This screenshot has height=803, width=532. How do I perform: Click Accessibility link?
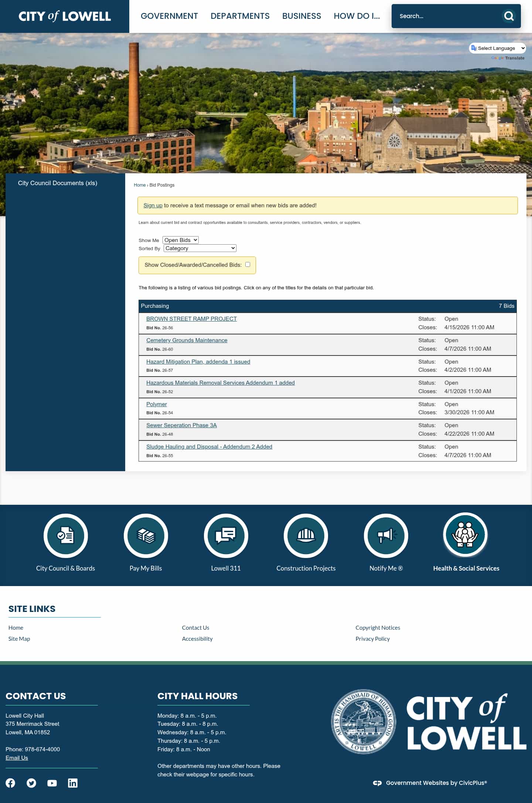pyautogui.click(x=197, y=639)
